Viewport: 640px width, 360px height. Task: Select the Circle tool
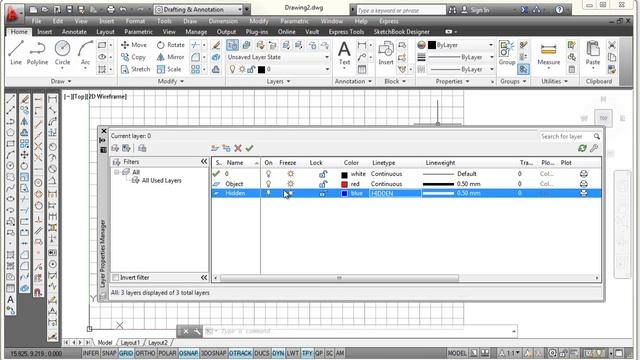point(62,53)
